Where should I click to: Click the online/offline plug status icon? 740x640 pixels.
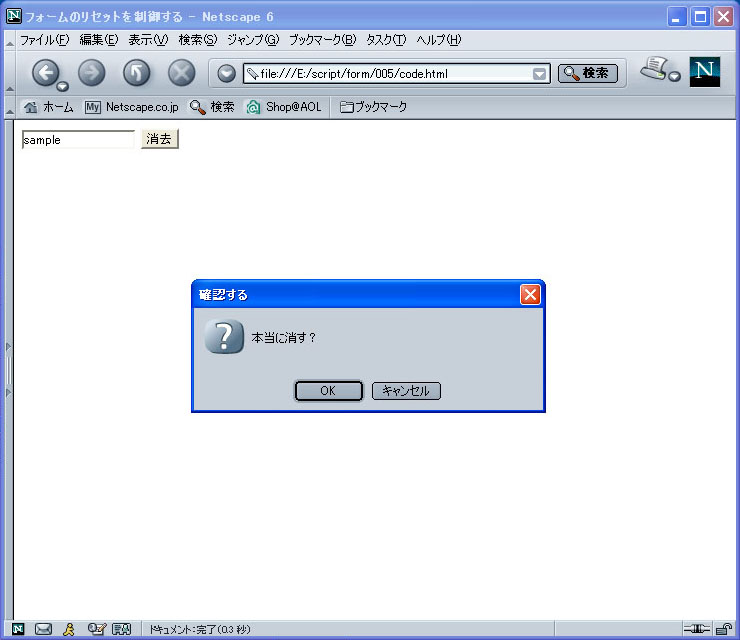[x=697, y=629]
